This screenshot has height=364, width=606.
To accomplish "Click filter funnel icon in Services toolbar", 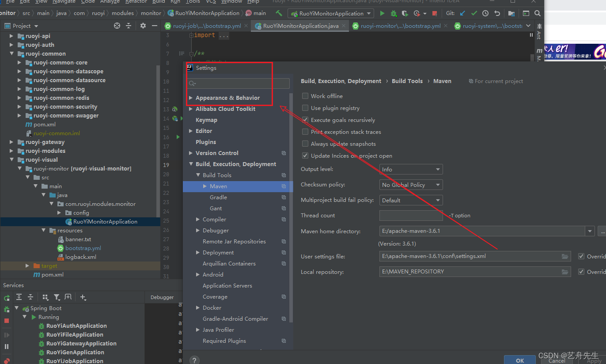I will pos(57,297).
